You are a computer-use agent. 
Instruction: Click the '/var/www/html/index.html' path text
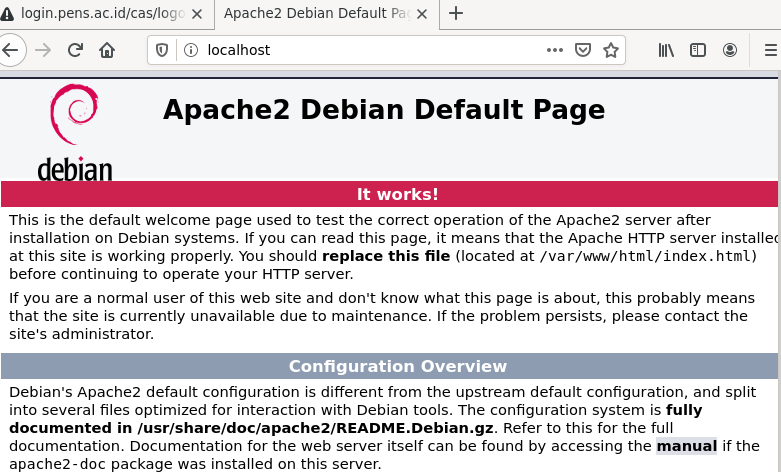click(x=645, y=256)
